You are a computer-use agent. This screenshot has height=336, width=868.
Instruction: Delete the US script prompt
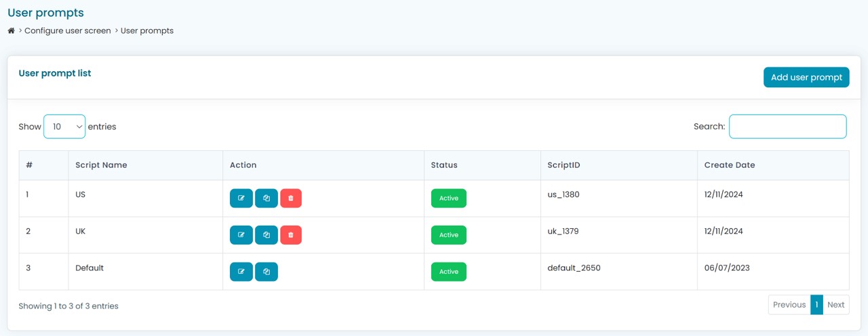[x=291, y=198]
